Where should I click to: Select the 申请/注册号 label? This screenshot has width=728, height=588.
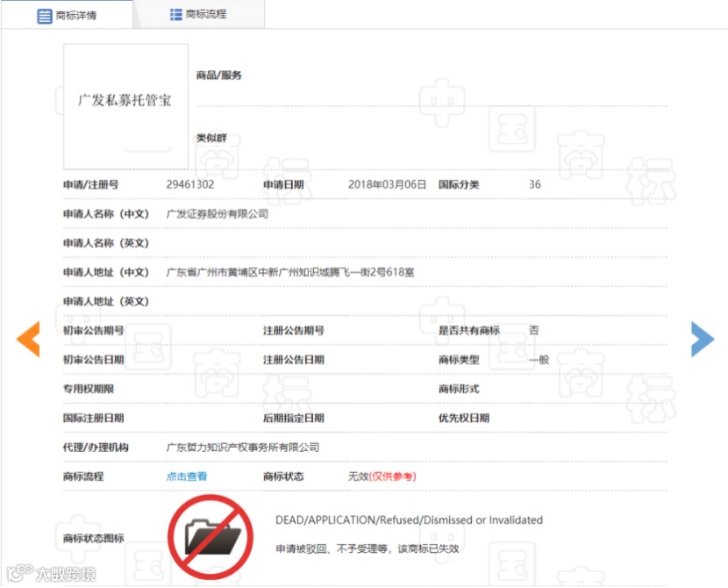[x=91, y=184]
